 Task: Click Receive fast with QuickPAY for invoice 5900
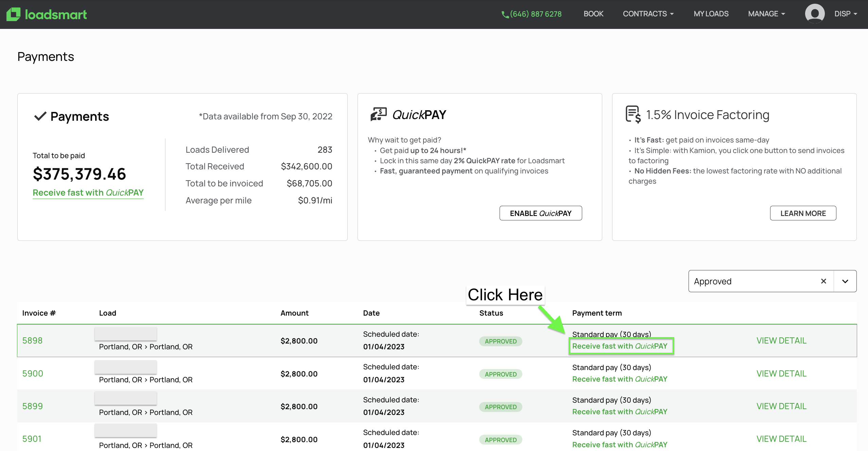tap(620, 379)
